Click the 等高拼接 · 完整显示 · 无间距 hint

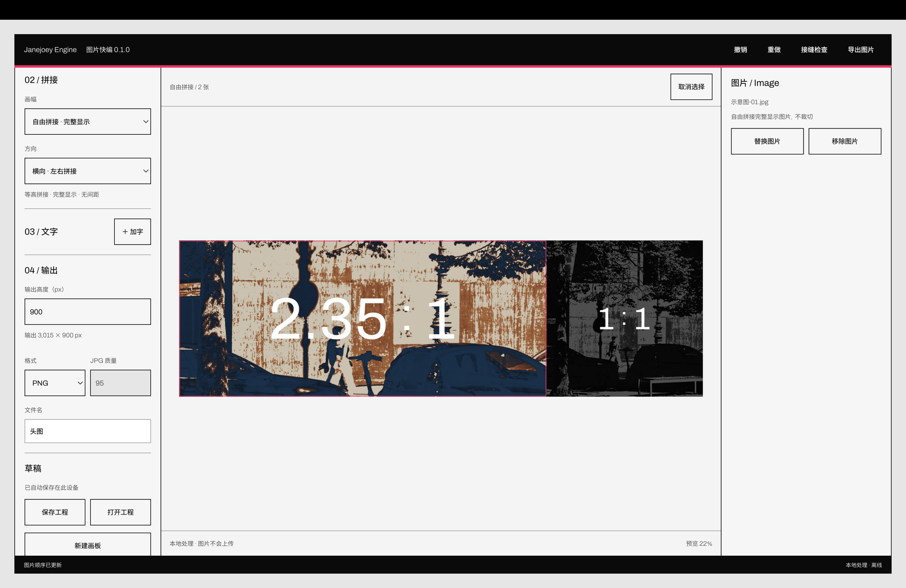point(62,195)
